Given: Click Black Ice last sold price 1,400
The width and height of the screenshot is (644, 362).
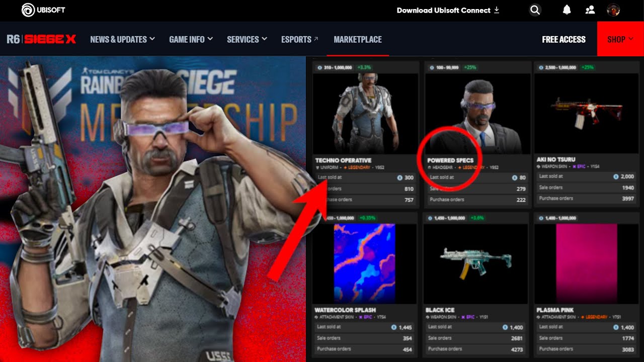Looking at the screenshot, I should [x=517, y=327].
